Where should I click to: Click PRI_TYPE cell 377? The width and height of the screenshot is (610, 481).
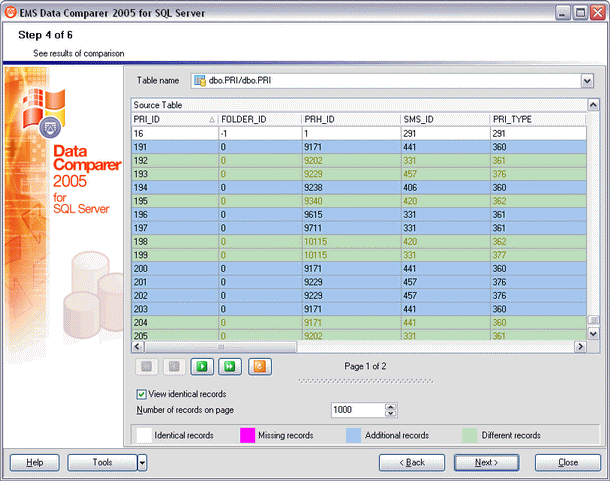coord(538,255)
